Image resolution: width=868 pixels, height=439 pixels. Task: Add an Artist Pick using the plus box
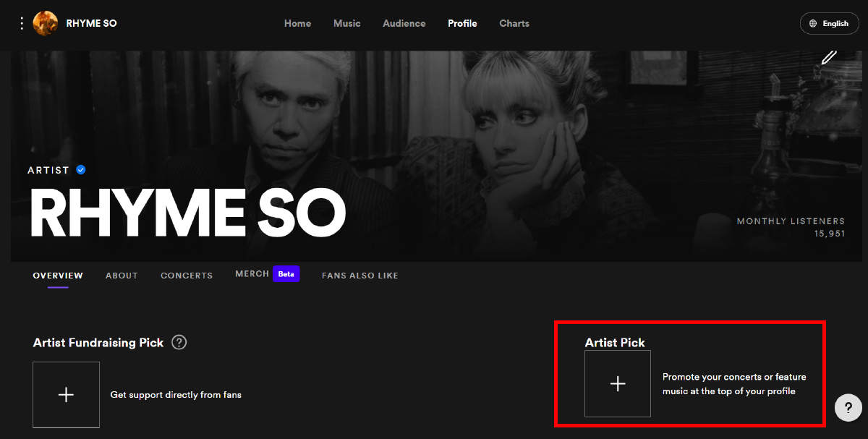(618, 384)
